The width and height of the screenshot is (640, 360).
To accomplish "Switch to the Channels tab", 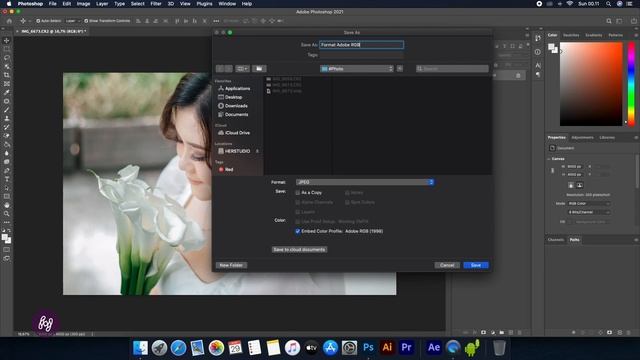I will point(556,240).
